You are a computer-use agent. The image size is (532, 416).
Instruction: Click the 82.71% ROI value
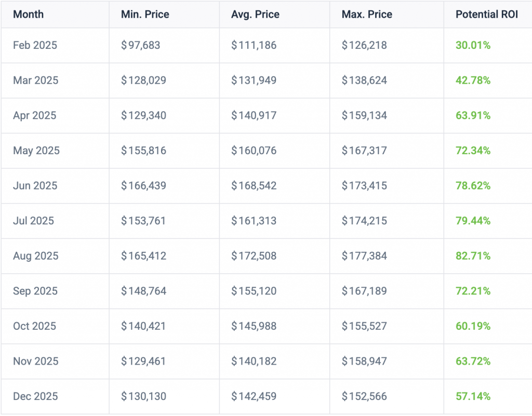(x=473, y=256)
